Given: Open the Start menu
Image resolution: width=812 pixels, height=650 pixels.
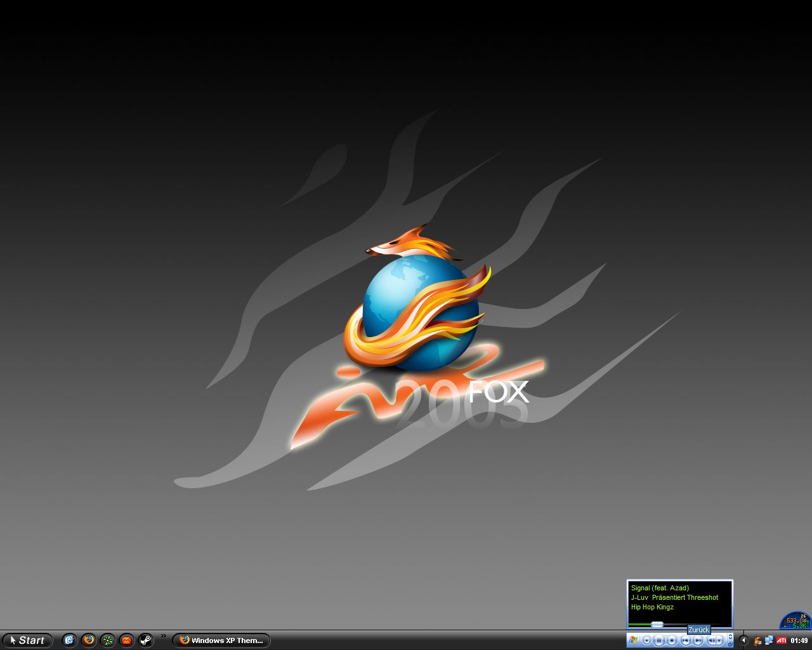Looking at the screenshot, I should [x=27, y=640].
